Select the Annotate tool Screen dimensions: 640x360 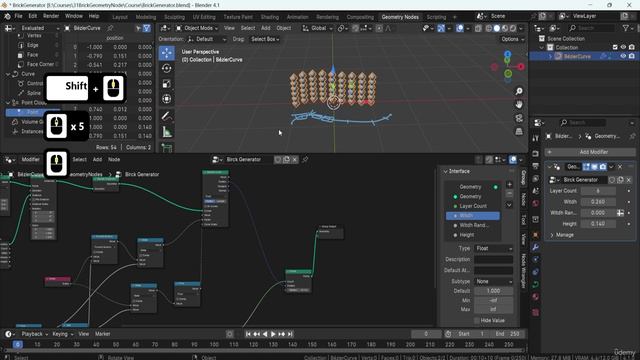(167, 117)
